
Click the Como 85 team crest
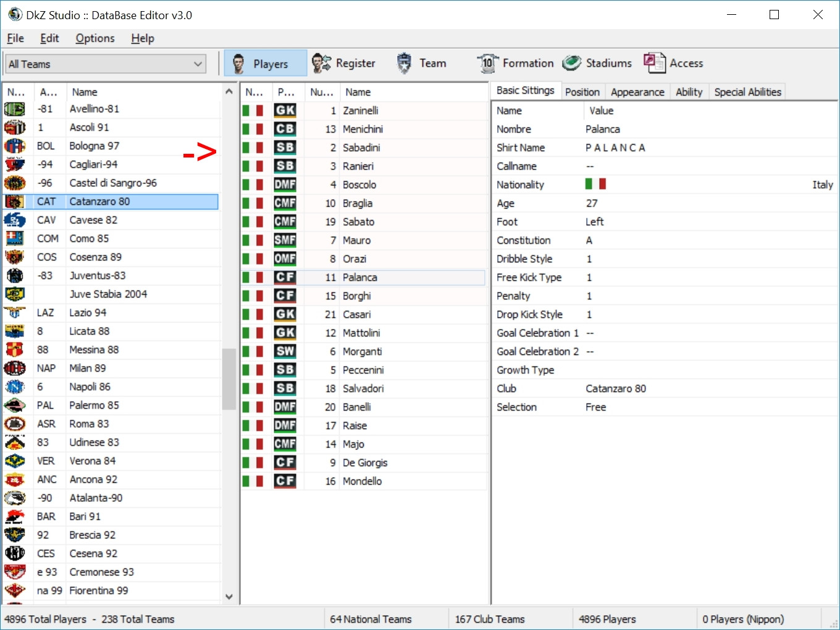tap(15, 239)
